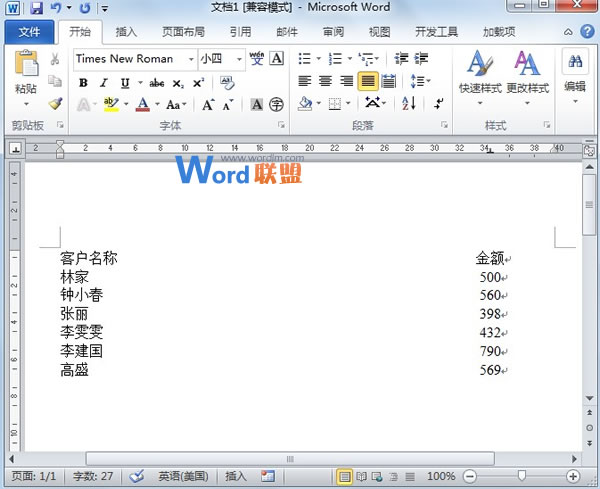Open 更改样式 change styles menu
The height and width of the screenshot is (489, 600).
coord(528,78)
